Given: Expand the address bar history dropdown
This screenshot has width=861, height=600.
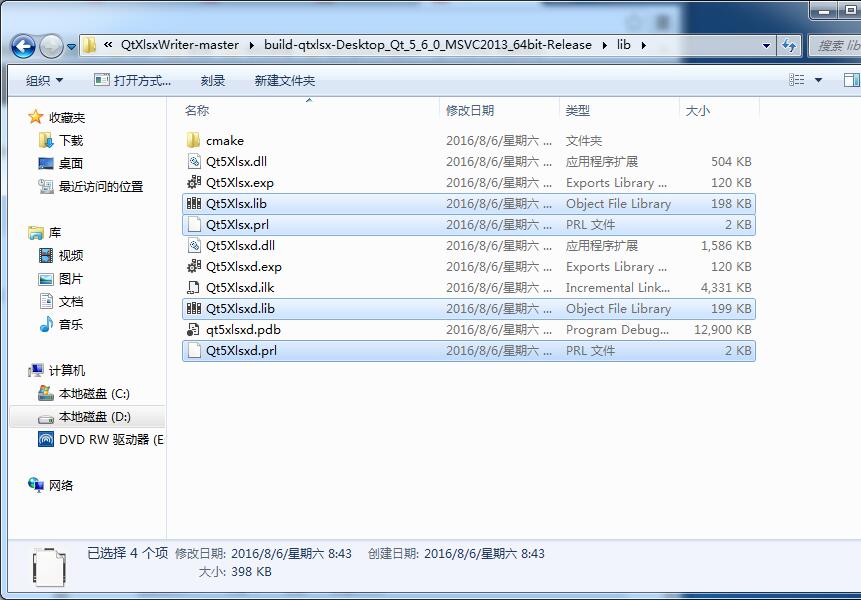Looking at the screenshot, I should click(766, 46).
